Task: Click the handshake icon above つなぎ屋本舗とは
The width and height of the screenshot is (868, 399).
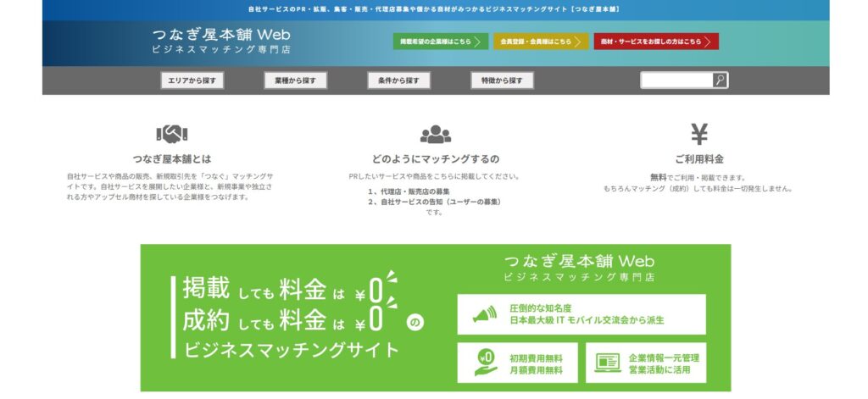Action: (x=171, y=134)
